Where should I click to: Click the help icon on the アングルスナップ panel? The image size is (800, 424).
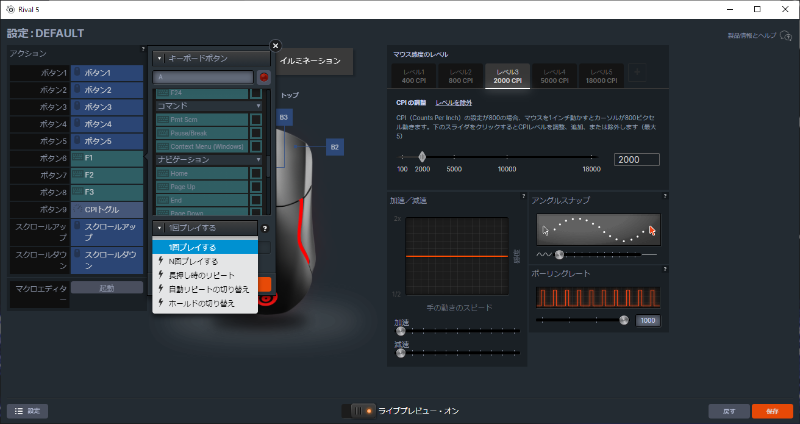(x=665, y=196)
